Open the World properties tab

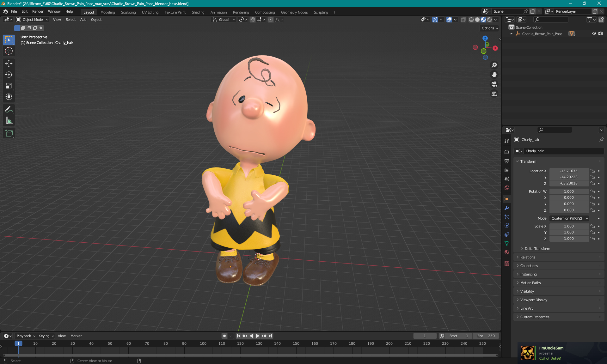pyautogui.click(x=507, y=187)
